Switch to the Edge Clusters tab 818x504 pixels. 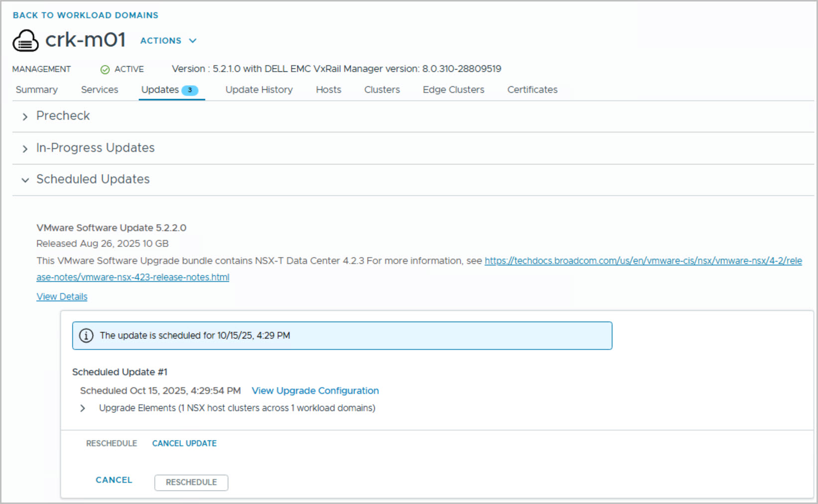click(x=453, y=90)
